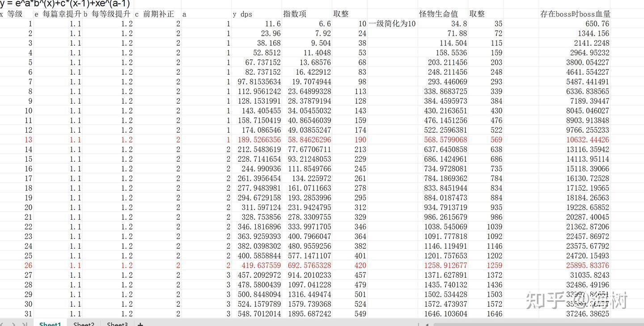Select dps value cell 11.6
644x326 pixels.
(x=257, y=24)
